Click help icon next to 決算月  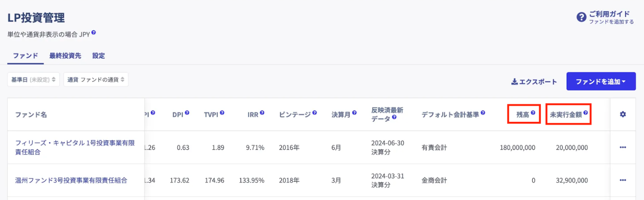click(x=354, y=113)
